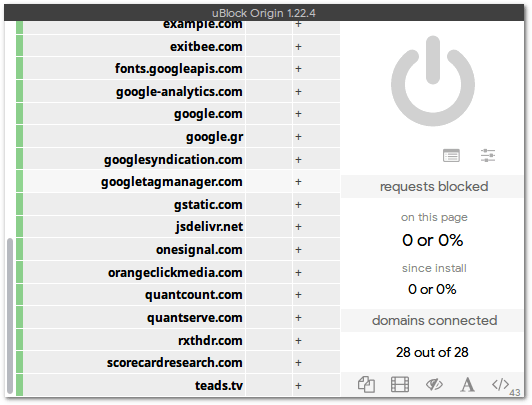Click the requests blocked header
Image resolution: width=532 pixels, height=405 pixels.
coord(434,187)
